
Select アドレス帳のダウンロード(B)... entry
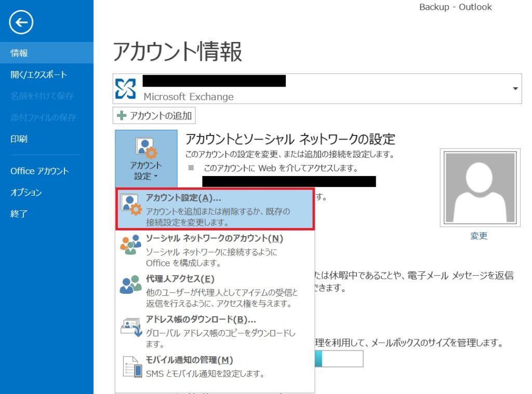click(x=215, y=331)
